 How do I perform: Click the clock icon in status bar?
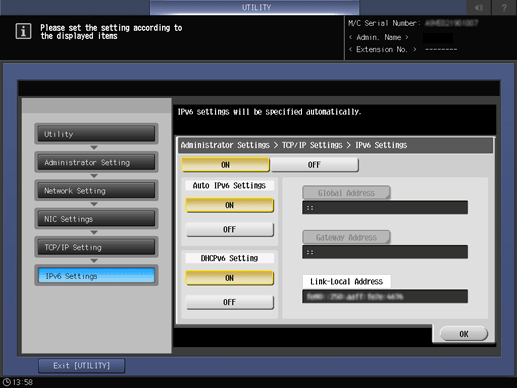(x=6, y=382)
